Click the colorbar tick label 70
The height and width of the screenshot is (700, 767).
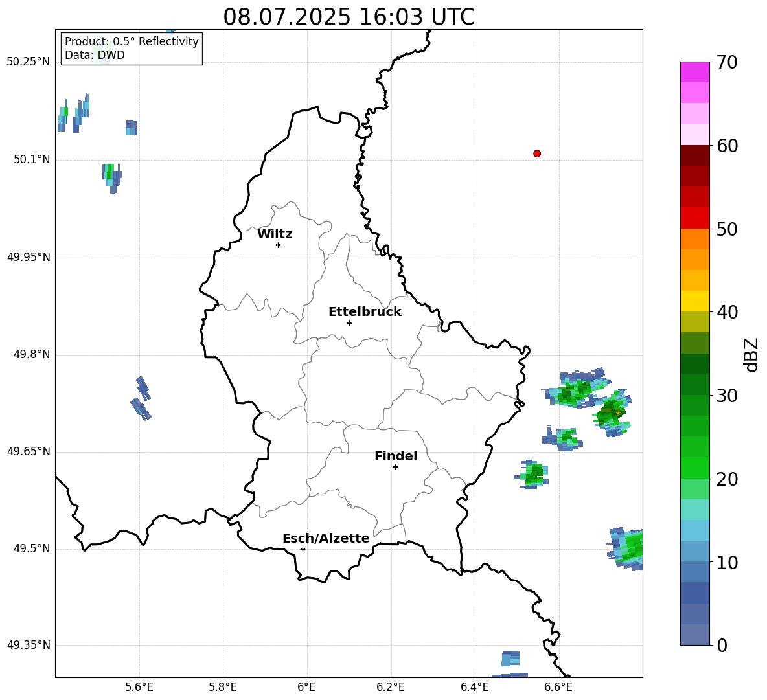pos(727,62)
